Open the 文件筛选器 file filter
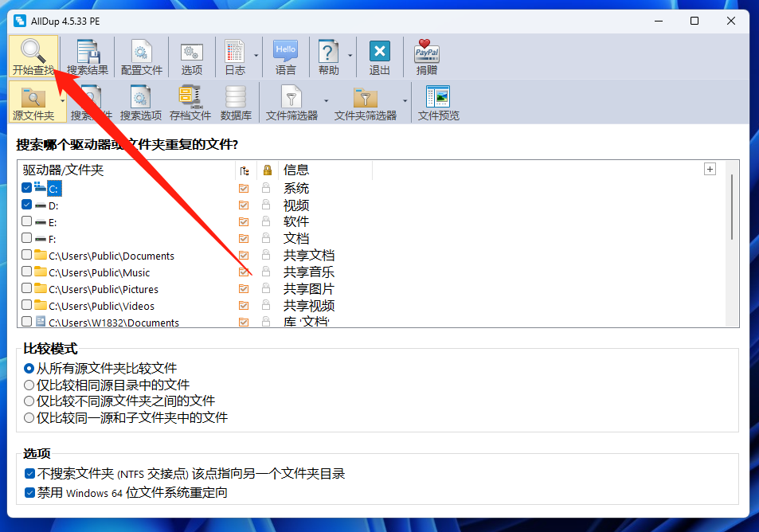This screenshot has height=532, width=759. (x=291, y=102)
